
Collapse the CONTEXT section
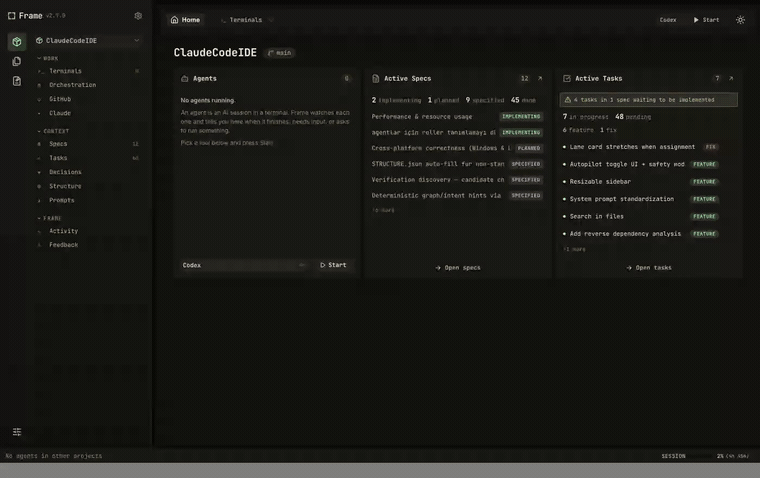point(53,131)
